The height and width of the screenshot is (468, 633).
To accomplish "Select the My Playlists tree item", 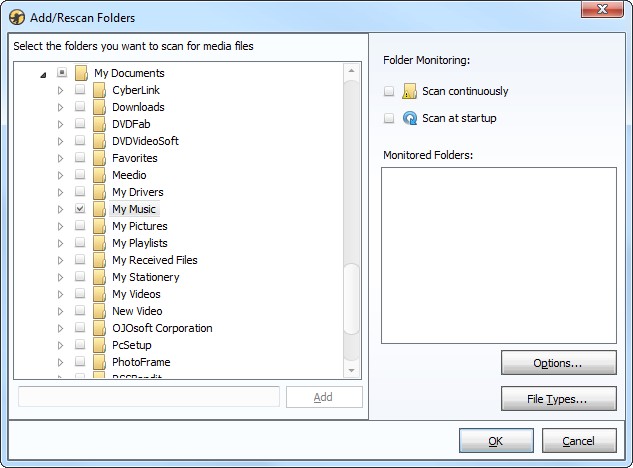I will point(139,243).
